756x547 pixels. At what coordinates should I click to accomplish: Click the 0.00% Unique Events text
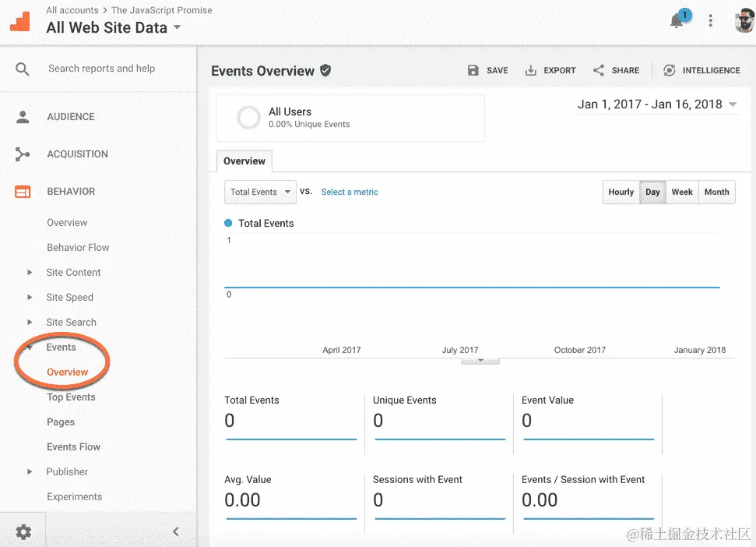pyautogui.click(x=309, y=125)
